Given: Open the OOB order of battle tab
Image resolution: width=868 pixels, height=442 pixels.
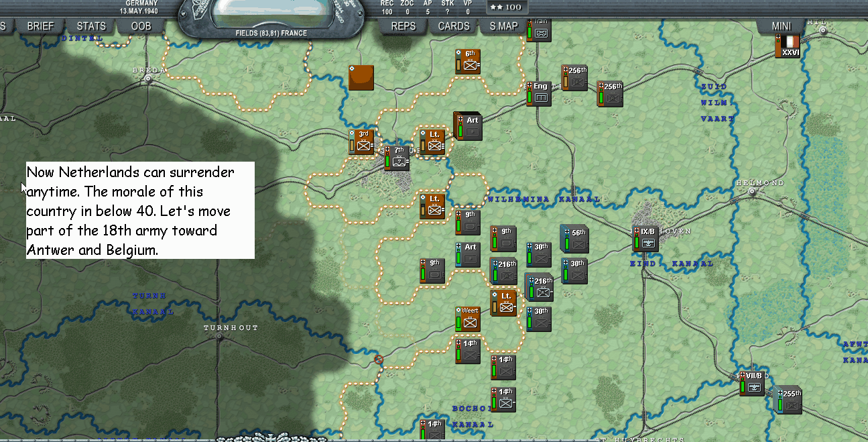Looking at the screenshot, I should pos(141,26).
